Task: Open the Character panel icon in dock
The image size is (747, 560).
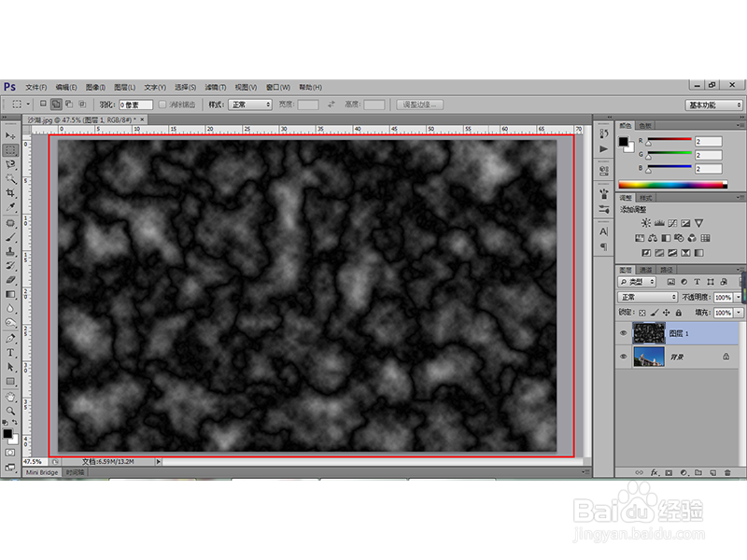Action: pos(603,231)
